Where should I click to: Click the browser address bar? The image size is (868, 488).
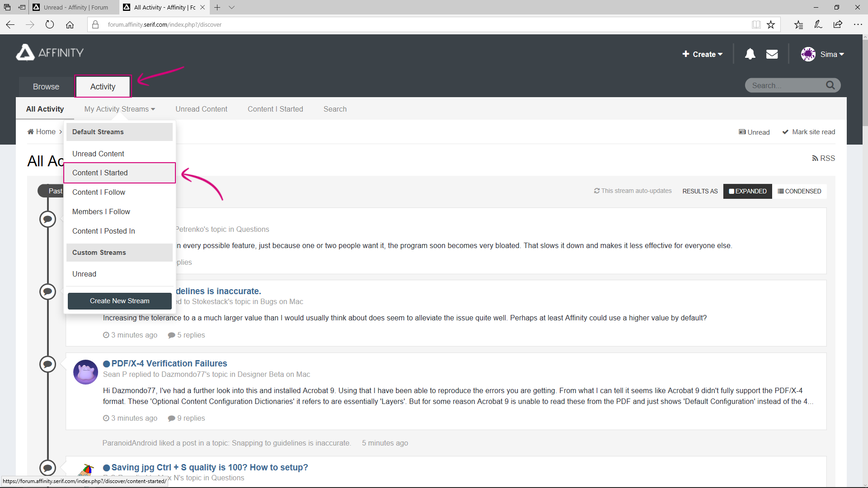click(x=425, y=24)
